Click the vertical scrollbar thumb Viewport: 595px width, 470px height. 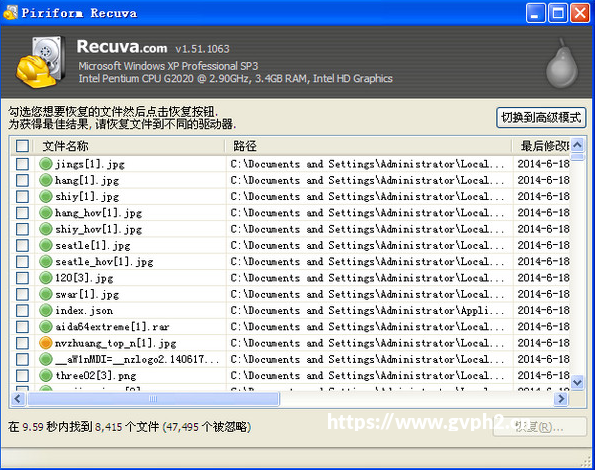tap(577, 157)
